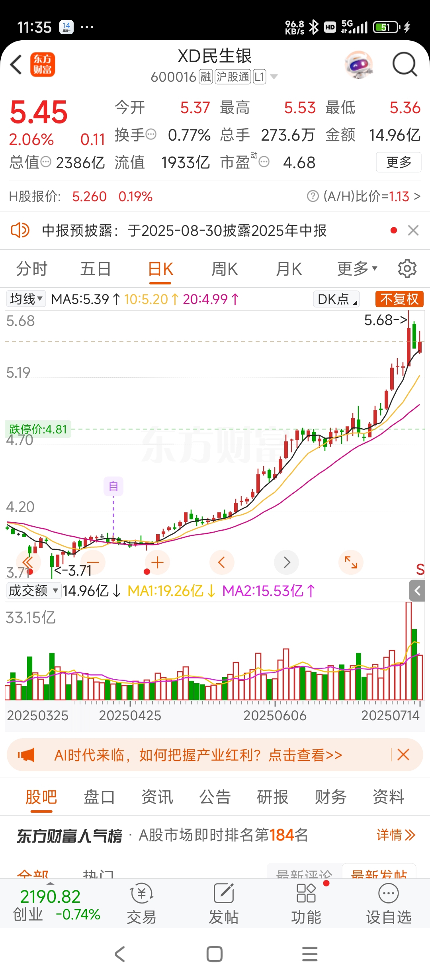Open the (A/H)比价 details arrow
This screenshot has width=430, height=980.
[x=417, y=196]
